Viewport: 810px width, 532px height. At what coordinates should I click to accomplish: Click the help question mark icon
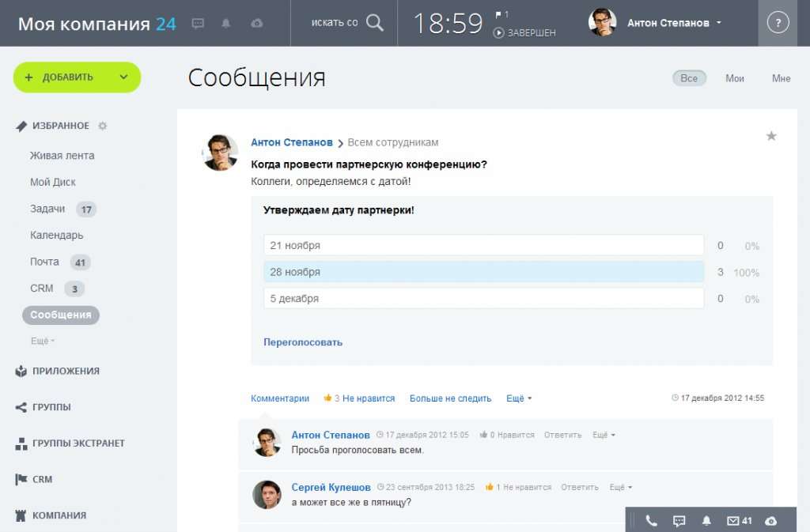pos(778,23)
